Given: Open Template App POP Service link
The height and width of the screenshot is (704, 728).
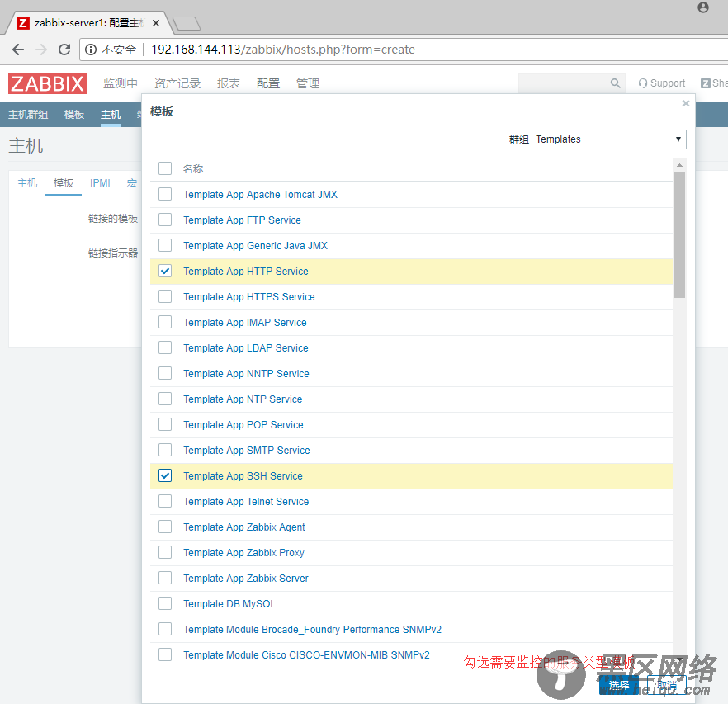Looking at the screenshot, I should (x=243, y=424).
